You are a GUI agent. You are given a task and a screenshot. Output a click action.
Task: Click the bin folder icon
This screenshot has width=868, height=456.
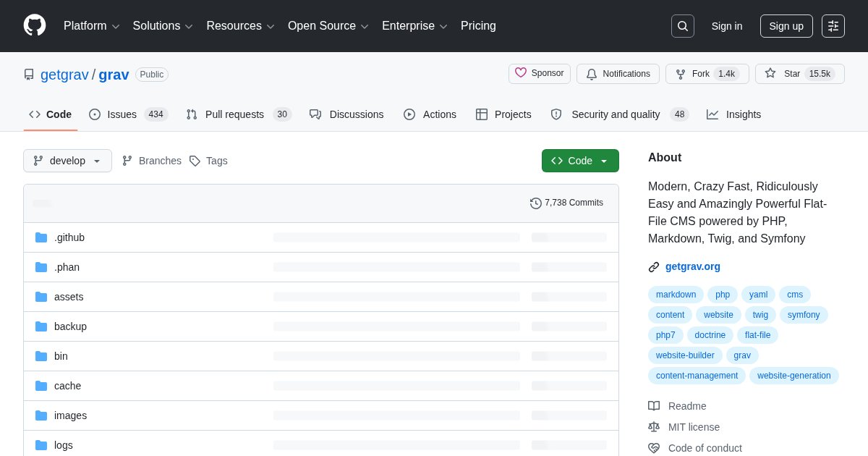(41, 356)
